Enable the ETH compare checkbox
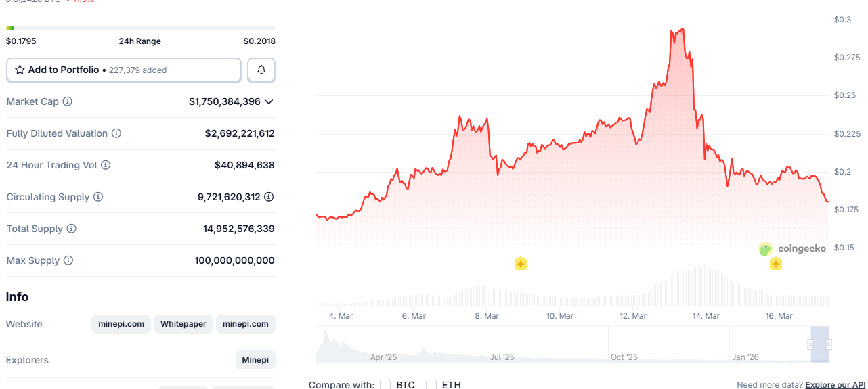Screen dimensions: 868x389 click(x=431, y=384)
